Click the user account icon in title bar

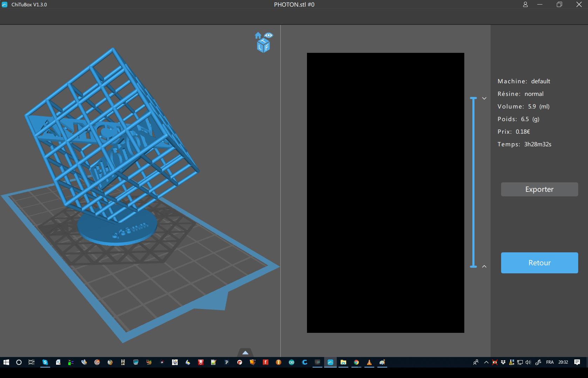[525, 5]
